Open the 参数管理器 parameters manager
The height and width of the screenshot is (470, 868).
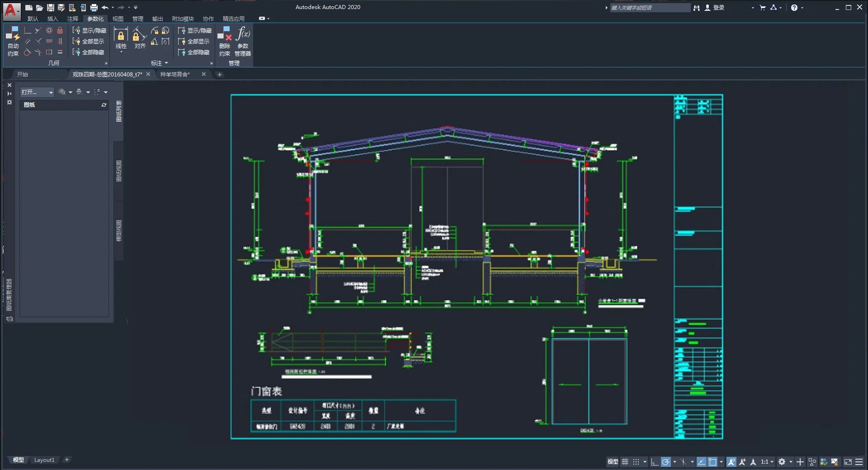point(243,41)
